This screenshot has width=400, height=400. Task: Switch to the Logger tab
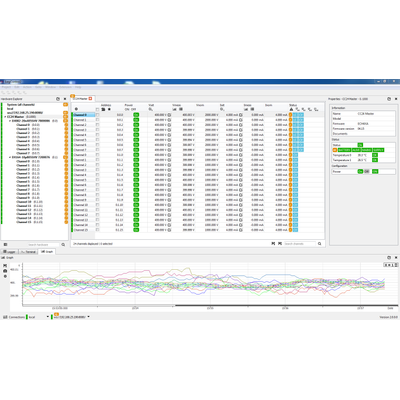10,252
